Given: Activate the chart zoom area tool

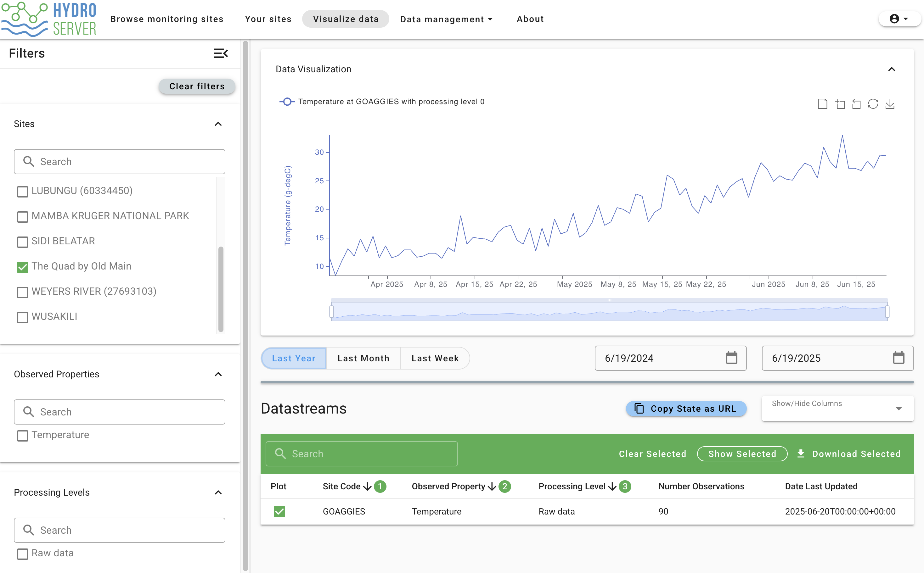Looking at the screenshot, I should tap(840, 103).
